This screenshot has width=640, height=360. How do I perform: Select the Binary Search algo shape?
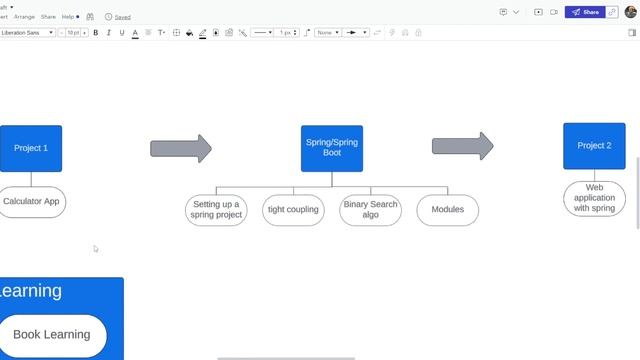[370, 210]
